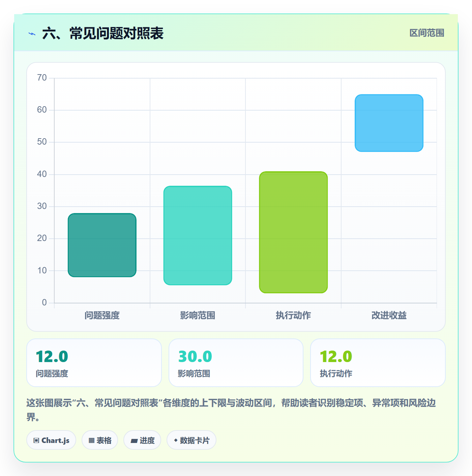Click the 数据卡片 tag chip
This screenshot has height=476, width=472.
[x=191, y=440]
